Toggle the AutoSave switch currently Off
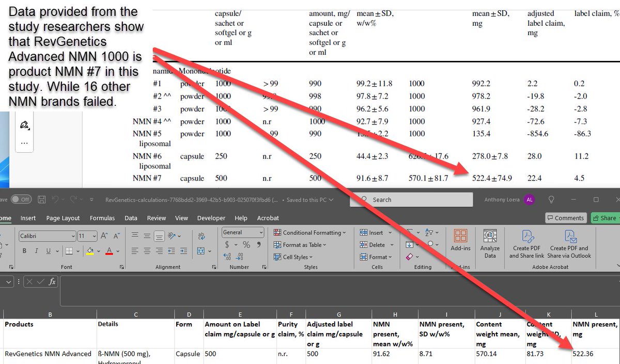Image resolution: width=620 pixels, height=364 pixels. (21, 199)
